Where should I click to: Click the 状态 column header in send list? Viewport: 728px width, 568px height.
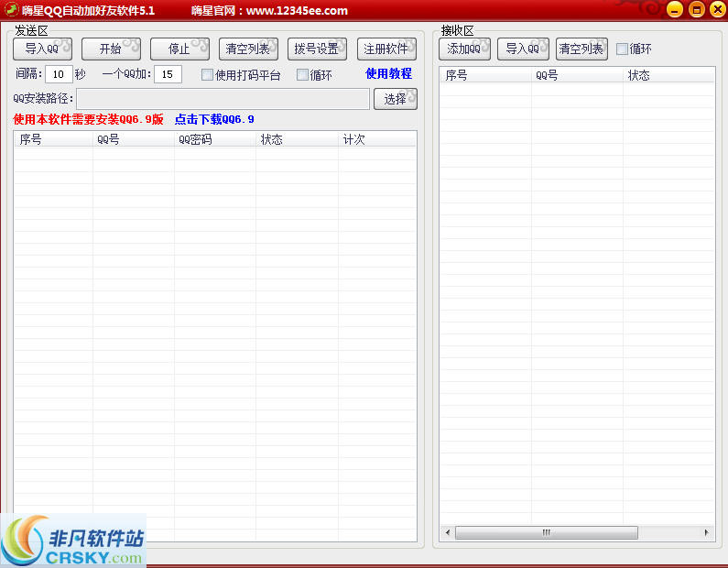[x=297, y=139]
